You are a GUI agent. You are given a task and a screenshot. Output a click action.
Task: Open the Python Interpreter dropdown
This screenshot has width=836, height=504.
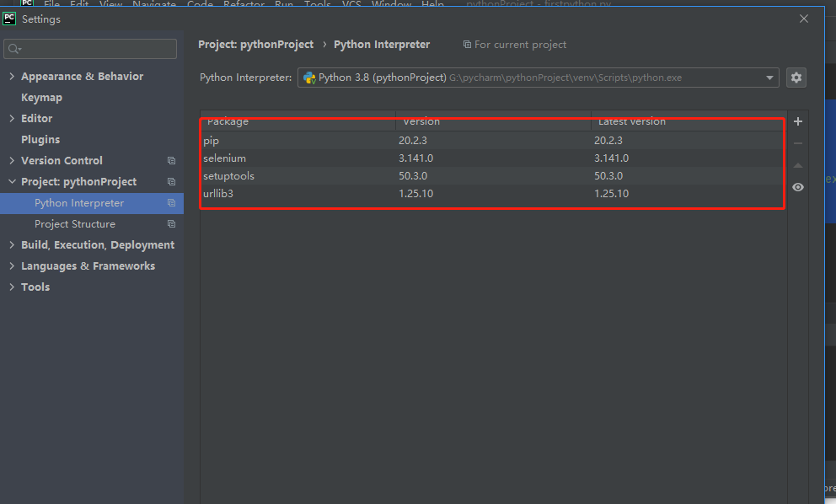pos(769,78)
